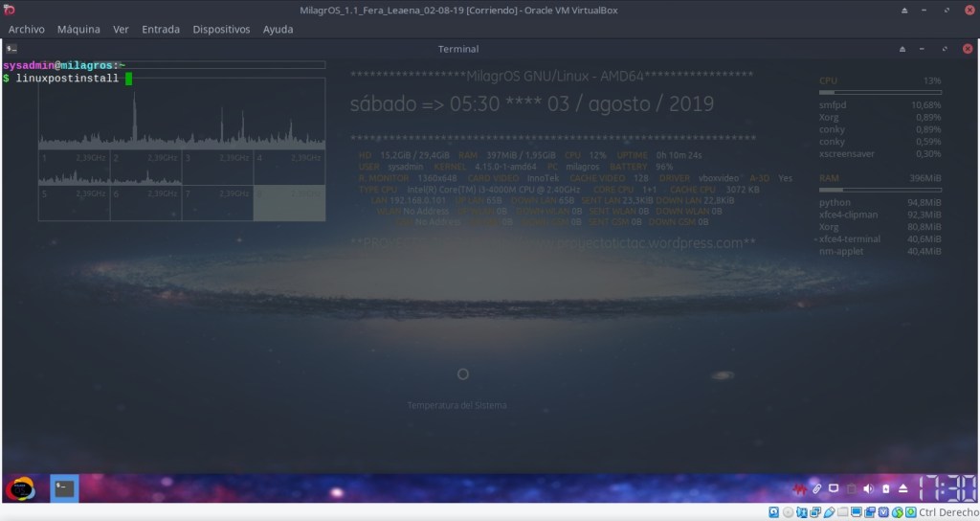Select the Terminal button in the taskbar
The height and width of the screenshot is (521, 980).
point(64,488)
